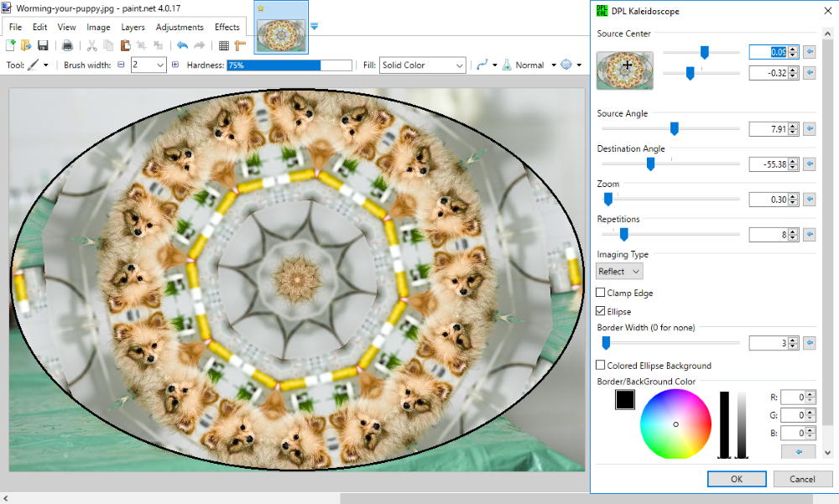
Task: Open the image list dropdown arrow
Action: click(x=314, y=26)
